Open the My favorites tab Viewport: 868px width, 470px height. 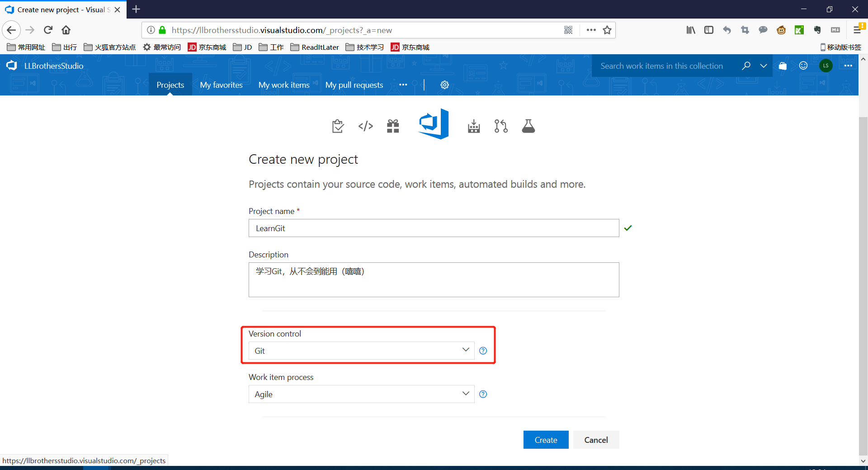pyautogui.click(x=221, y=85)
